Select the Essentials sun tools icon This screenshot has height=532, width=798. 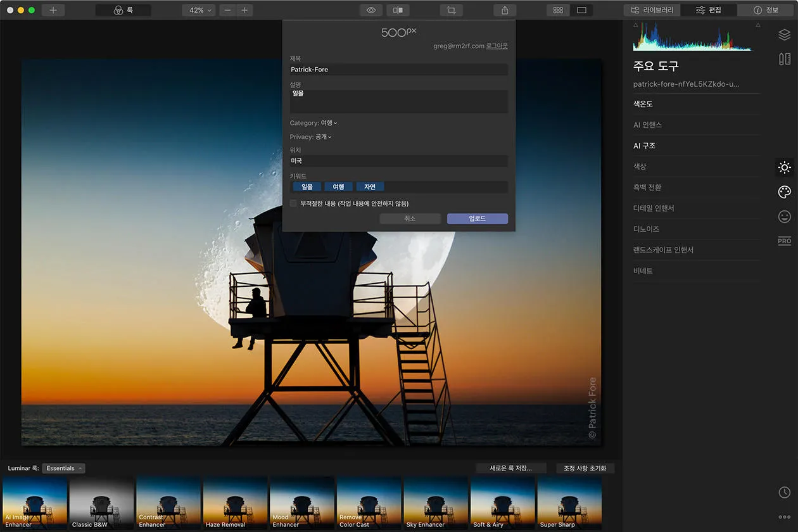(785, 168)
